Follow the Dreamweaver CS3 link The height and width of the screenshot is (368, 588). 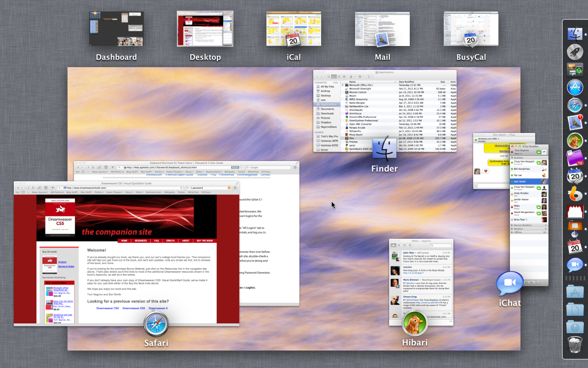[134, 308]
